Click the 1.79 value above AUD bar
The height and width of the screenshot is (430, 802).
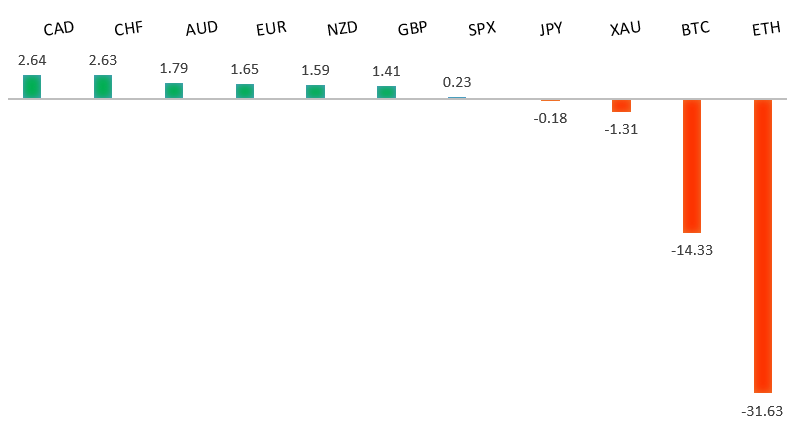pyautogui.click(x=174, y=69)
